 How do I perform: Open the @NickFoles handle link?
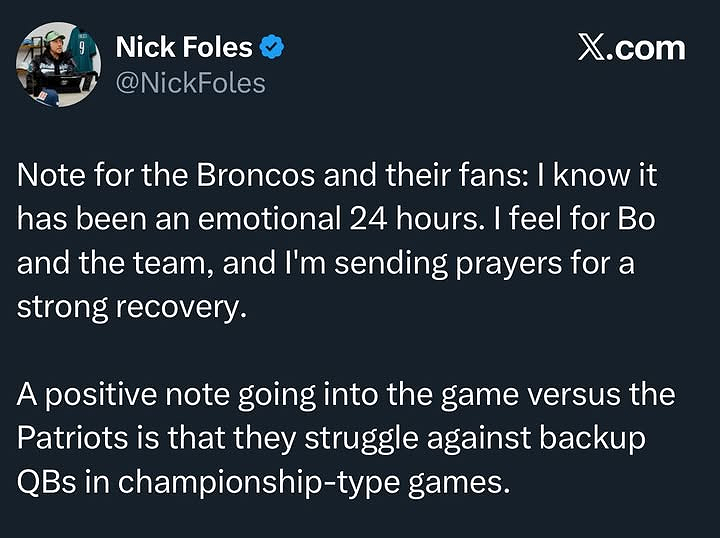tap(191, 82)
